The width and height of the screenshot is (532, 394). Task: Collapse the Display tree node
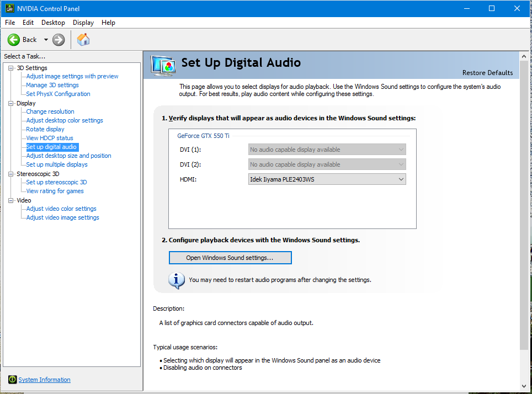tap(11, 103)
